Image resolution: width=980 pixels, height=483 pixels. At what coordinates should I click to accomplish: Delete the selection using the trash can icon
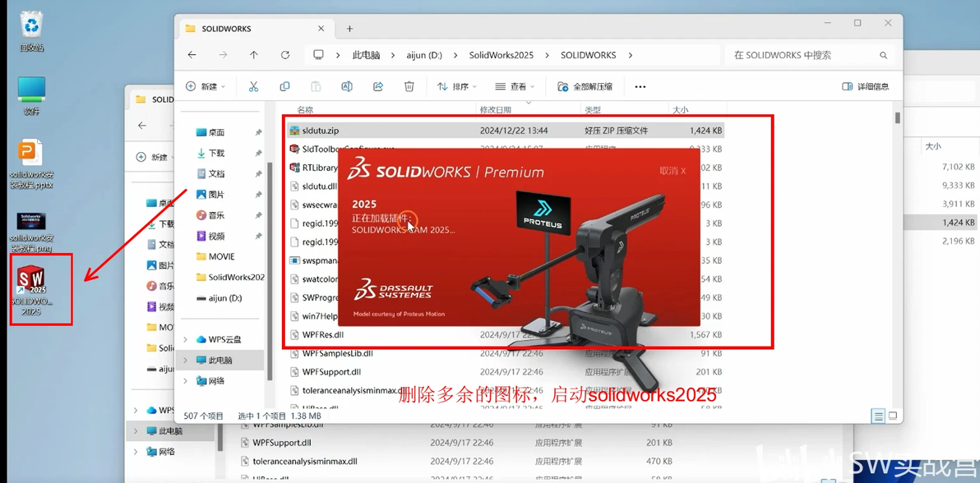[x=409, y=87]
